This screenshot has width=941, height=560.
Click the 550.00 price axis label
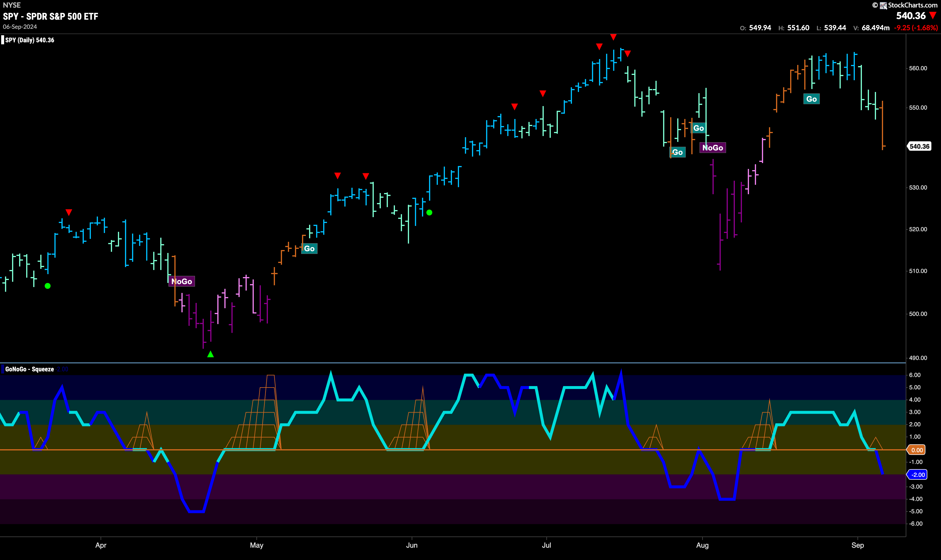[918, 108]
